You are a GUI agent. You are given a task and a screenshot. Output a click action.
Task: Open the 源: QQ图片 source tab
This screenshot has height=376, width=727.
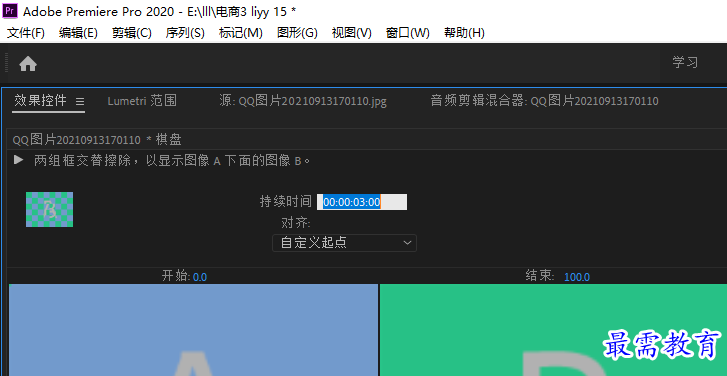pos(303,101)
